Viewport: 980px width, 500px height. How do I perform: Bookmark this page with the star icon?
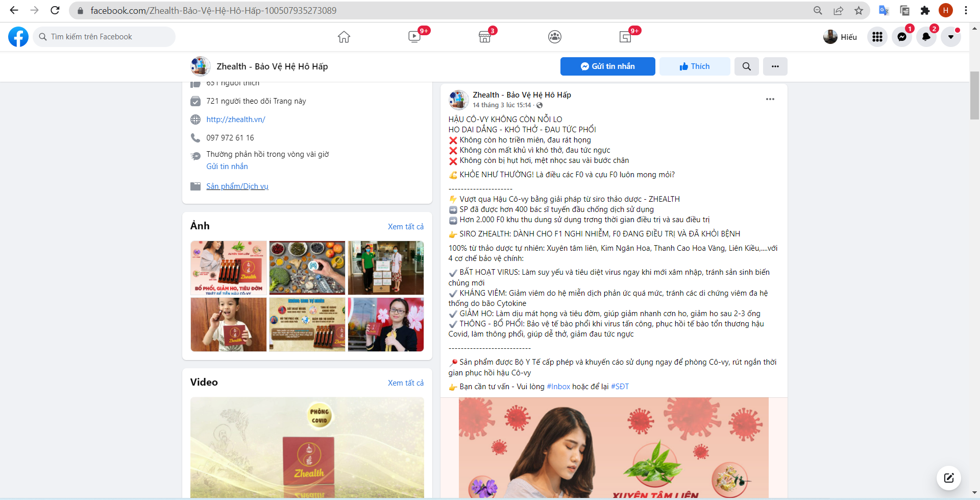click(859, 11)
